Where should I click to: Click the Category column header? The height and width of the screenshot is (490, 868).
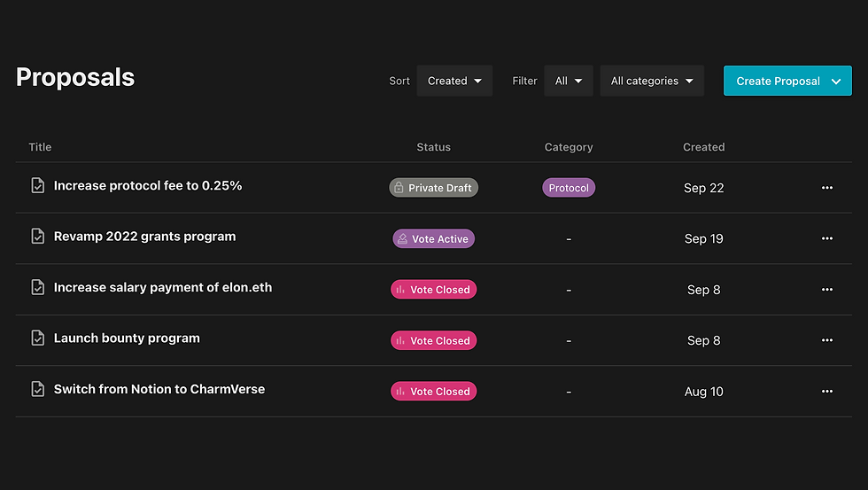569,147
